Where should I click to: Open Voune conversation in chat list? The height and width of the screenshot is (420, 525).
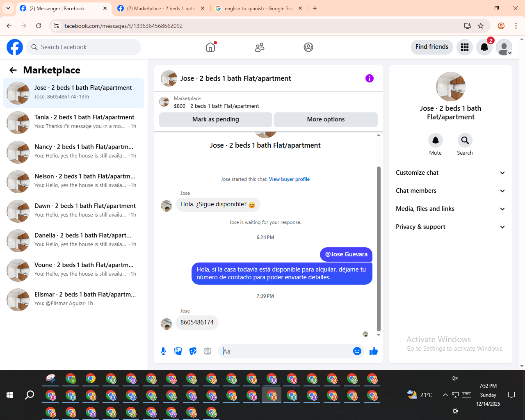pos(74,270)
